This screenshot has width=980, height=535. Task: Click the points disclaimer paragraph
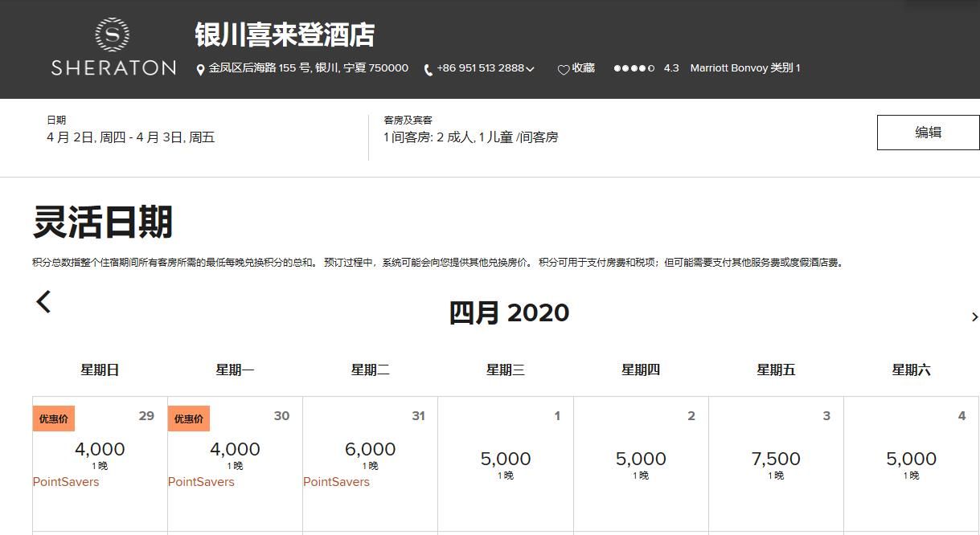439,263
